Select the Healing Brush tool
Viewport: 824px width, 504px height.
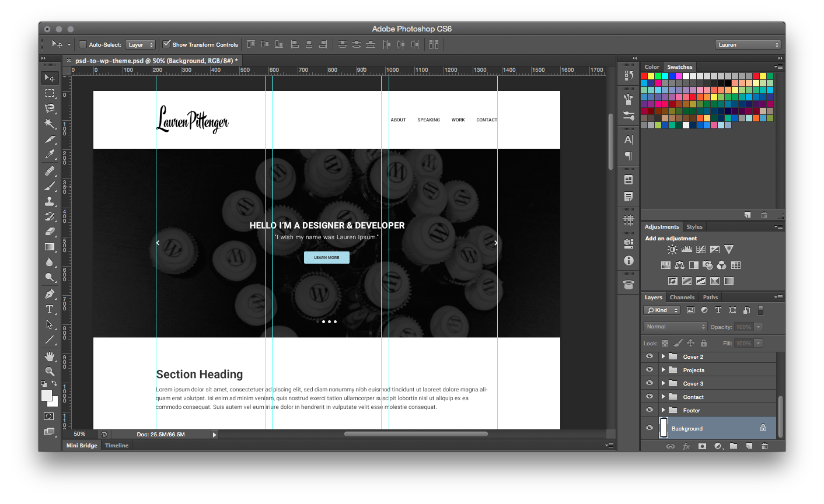[50, 171]
